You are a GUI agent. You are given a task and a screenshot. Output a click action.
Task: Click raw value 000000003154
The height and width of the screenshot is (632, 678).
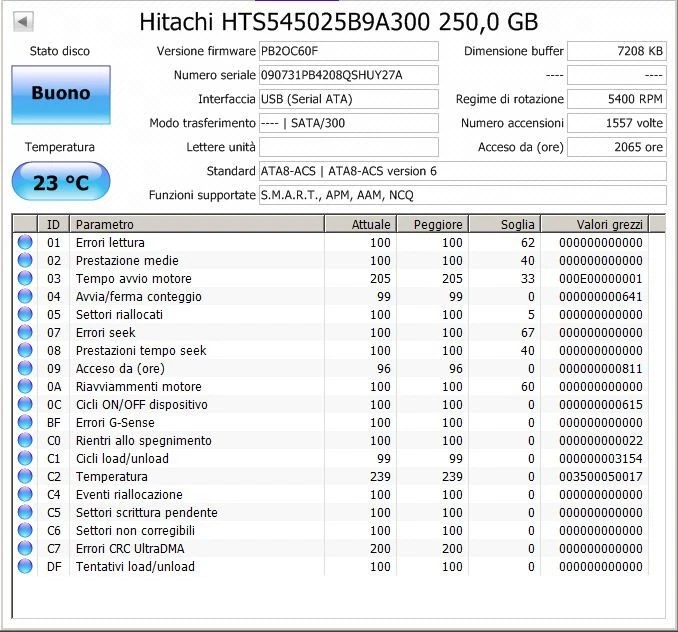coord(601,458)
